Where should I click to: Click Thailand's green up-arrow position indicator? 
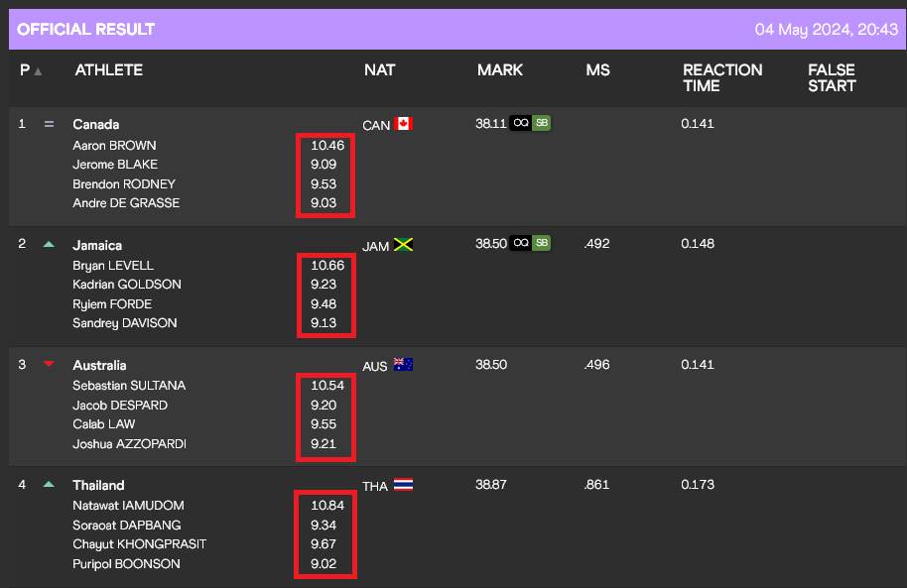tap(49, 485)
